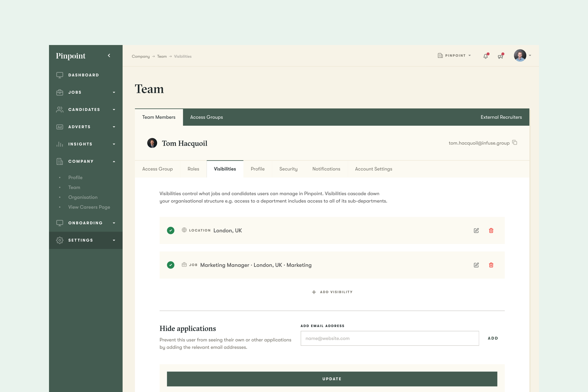Open the announcements megaphone icon

click(x=500, y=56)
